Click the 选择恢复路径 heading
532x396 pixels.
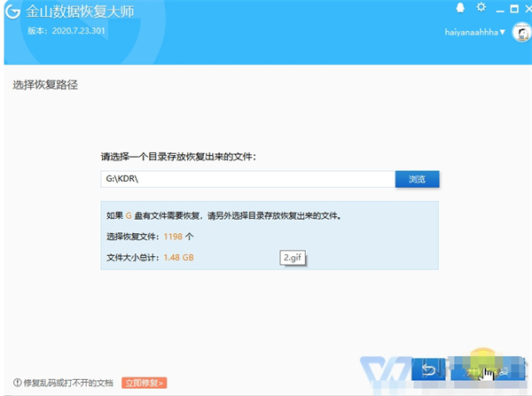tap(45, 85)
